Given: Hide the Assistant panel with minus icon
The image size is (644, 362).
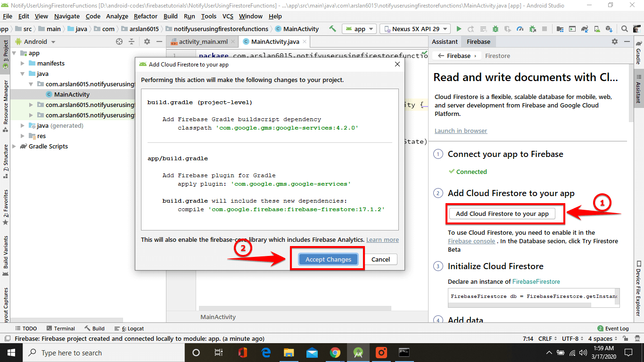Looking at the screenshot, I should [627, 41].
